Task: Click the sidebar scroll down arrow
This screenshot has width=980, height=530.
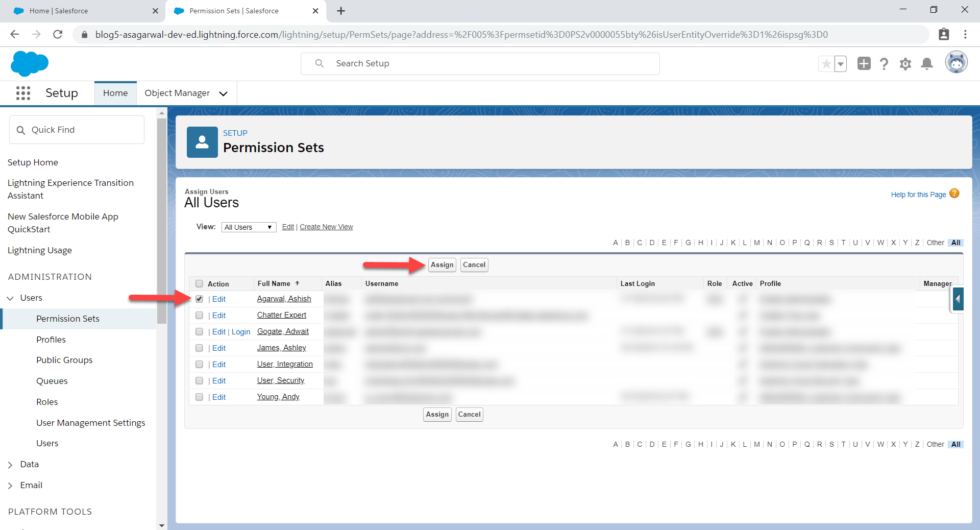Action: click(162, 525)
